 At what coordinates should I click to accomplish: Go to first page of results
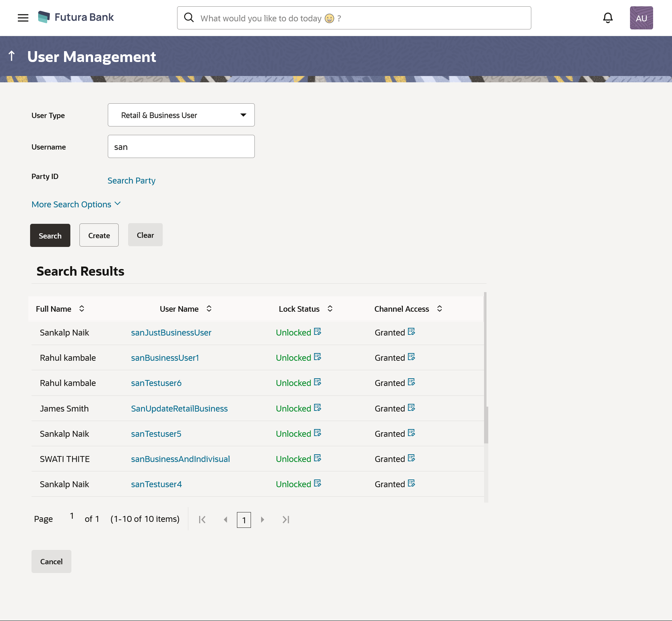click(x=202, y=519)
